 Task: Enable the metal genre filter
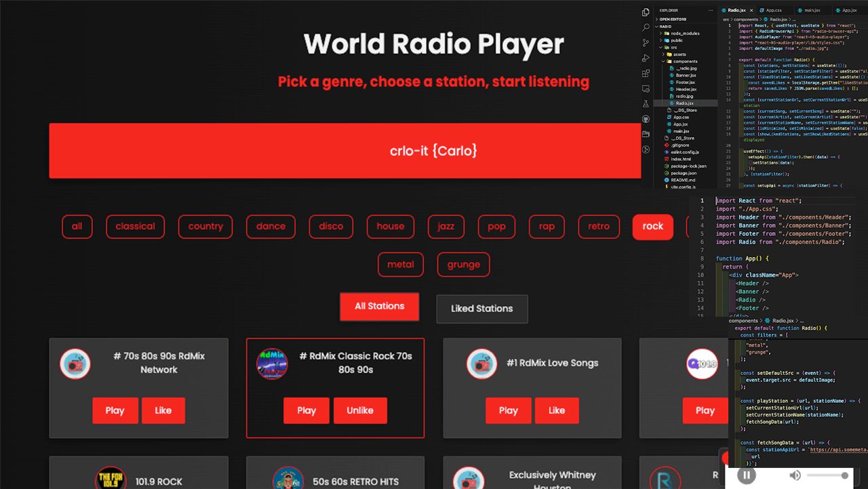point(400,265)
